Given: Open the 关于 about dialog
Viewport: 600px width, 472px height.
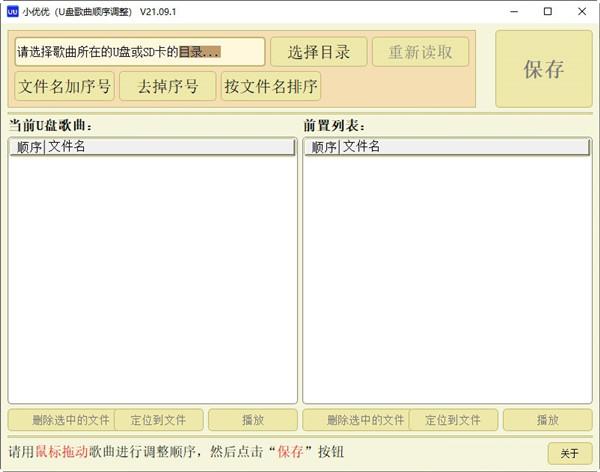Looking at the screenshot, I should point(569,453).
